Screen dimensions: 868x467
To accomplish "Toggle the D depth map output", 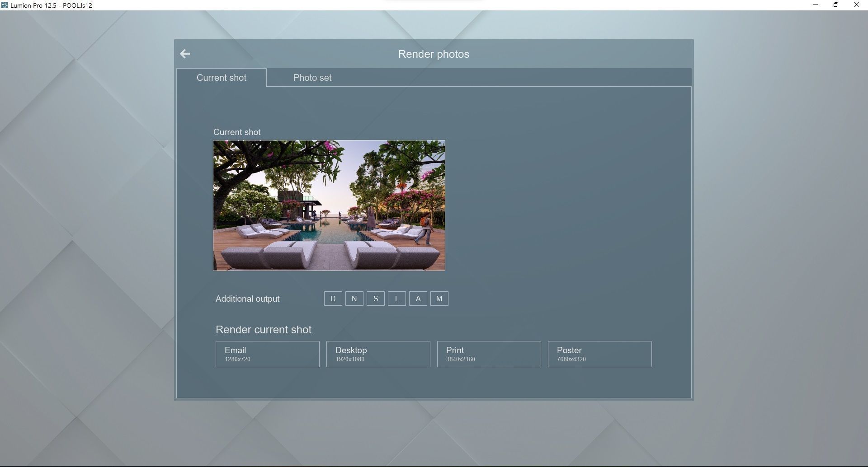I will tap(333, 299).
